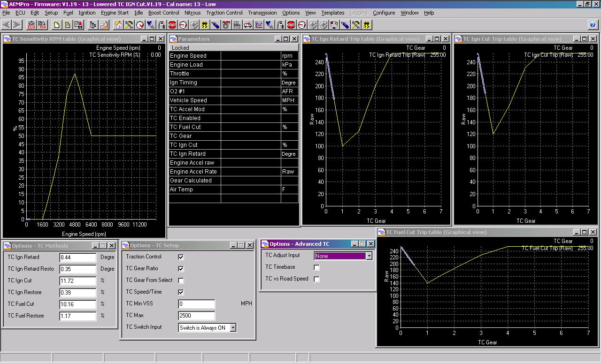Open the Boost Control menu
The height and width of the screenshot is (364, 601).
[163, 13]
